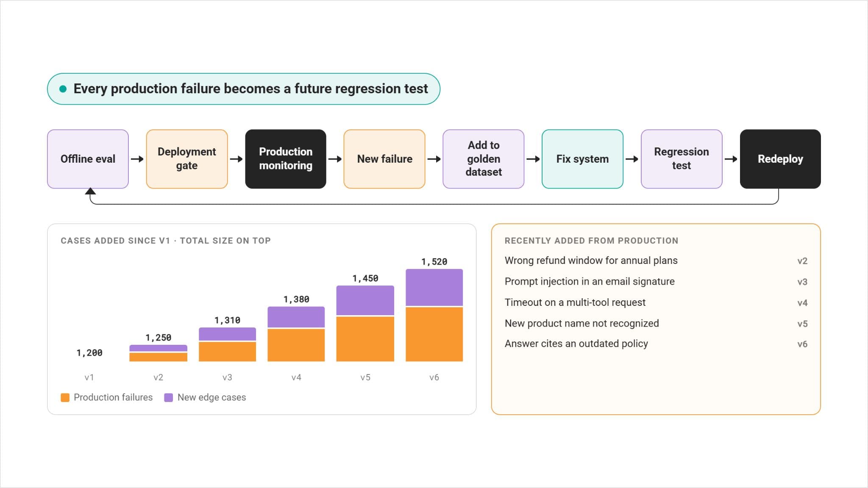The height and width of the screenshot is (488, 868).
Task: Click the purple segment of the v6 bar
Action: [434, 287]
